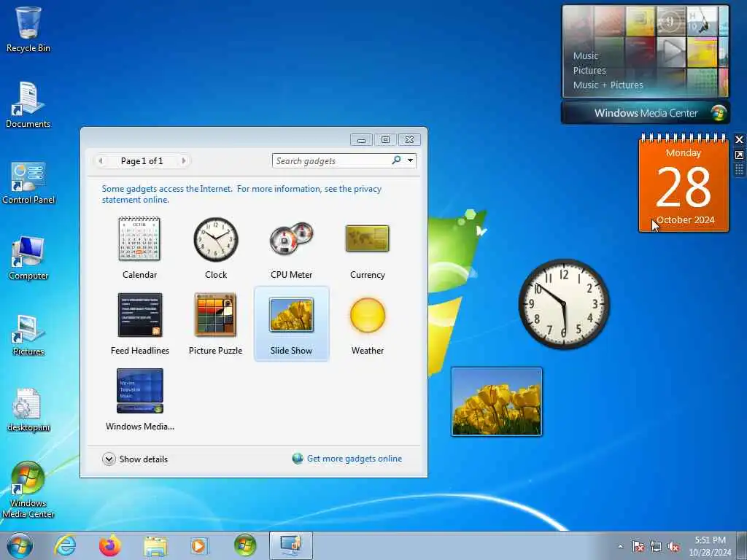The height and width of the screenshot is (560, 747).
Task: Click the Page 1 of 1 label
Action: [142, 161]
